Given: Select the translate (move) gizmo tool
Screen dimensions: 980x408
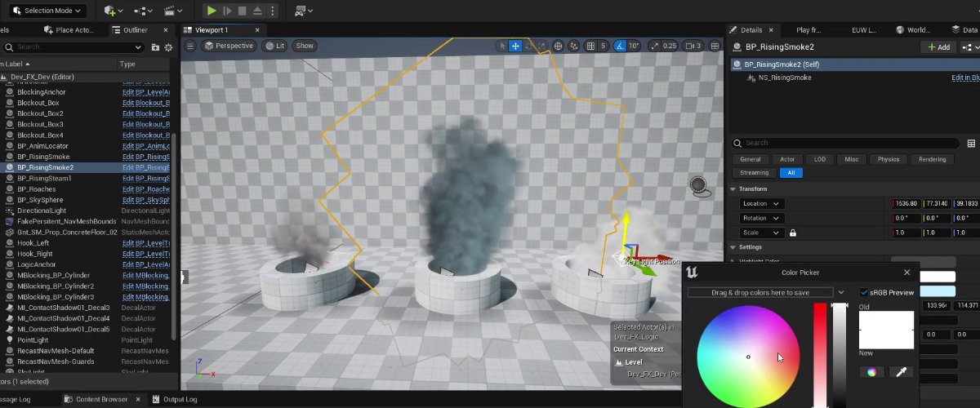Looking at the screenshot, I should (516, 46).
